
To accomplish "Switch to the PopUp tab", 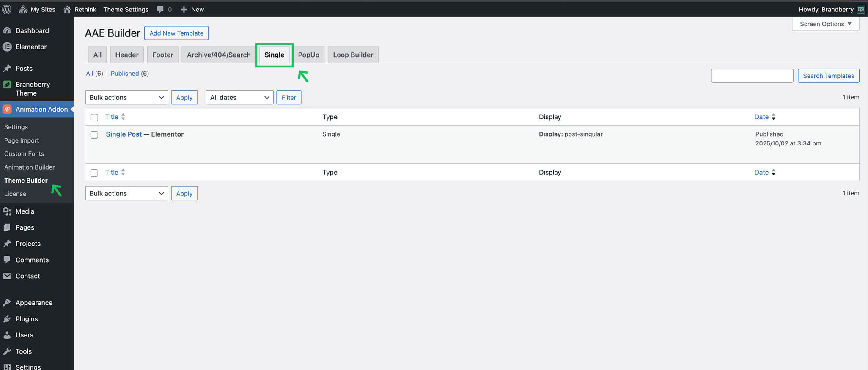I will tap(308, 55).
